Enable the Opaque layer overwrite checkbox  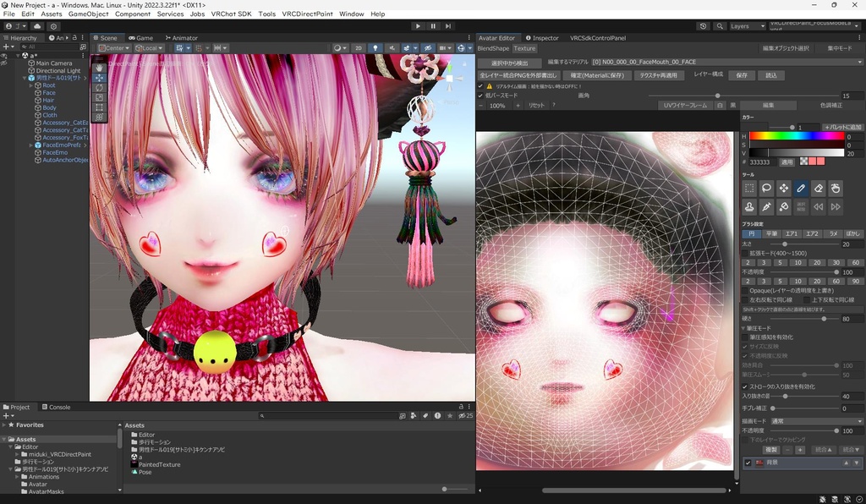point(745,290)
